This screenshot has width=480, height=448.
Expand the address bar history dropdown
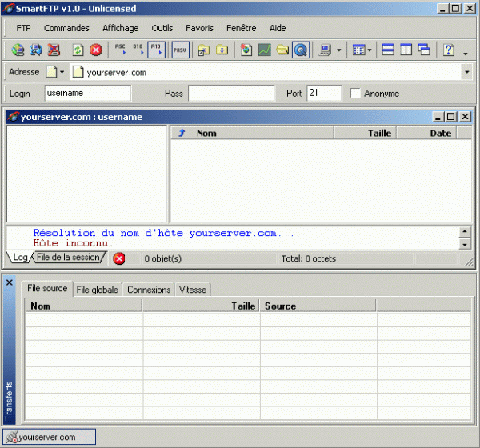click(467, 72)
